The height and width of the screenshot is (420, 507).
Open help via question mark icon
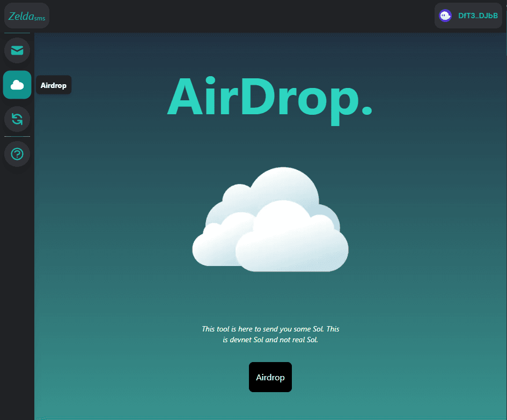tap(17, 154)
